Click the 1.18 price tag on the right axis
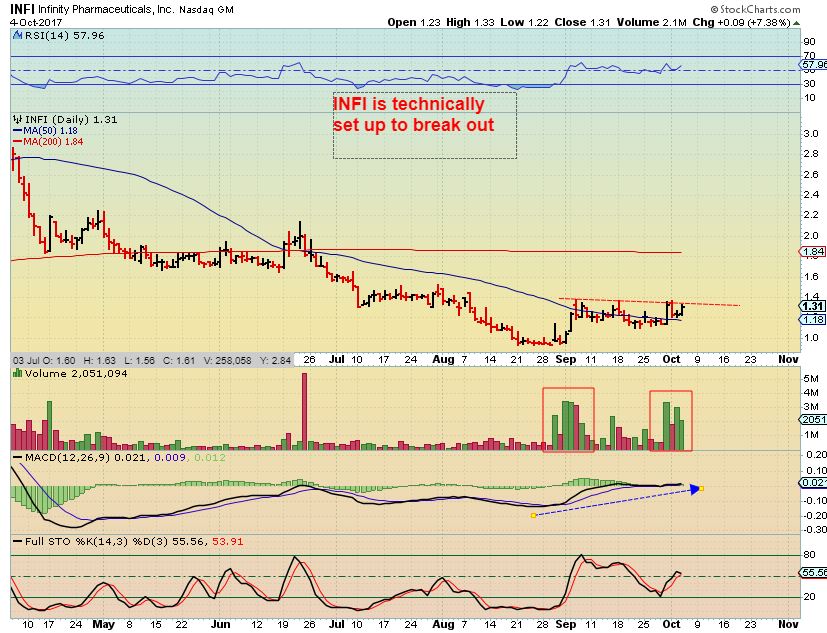Image resolution: width=827 pixels, height=633 pixels. coord(813,319)
